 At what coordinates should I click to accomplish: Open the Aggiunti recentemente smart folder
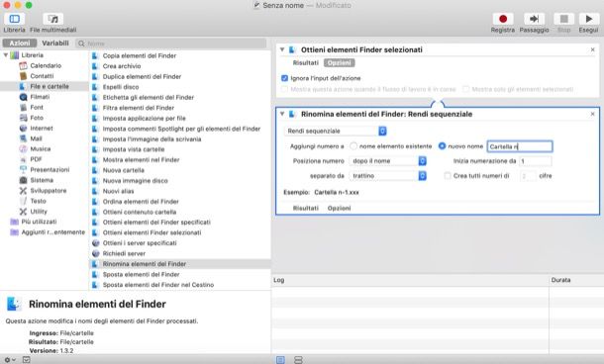pos(52,232)
